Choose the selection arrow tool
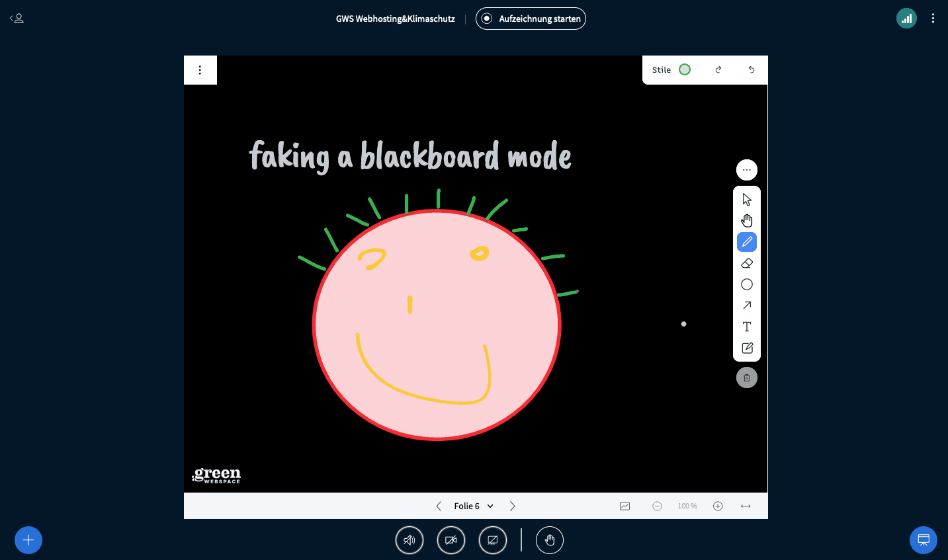 (746, 199)
